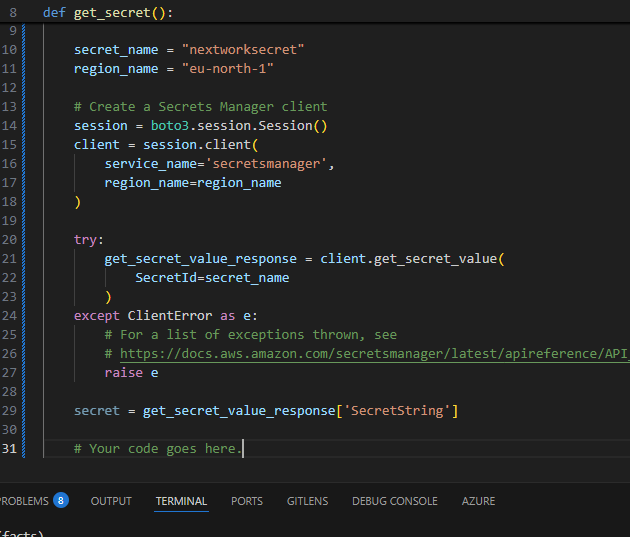Open the AZURE panel tab

tap(478, 501)
